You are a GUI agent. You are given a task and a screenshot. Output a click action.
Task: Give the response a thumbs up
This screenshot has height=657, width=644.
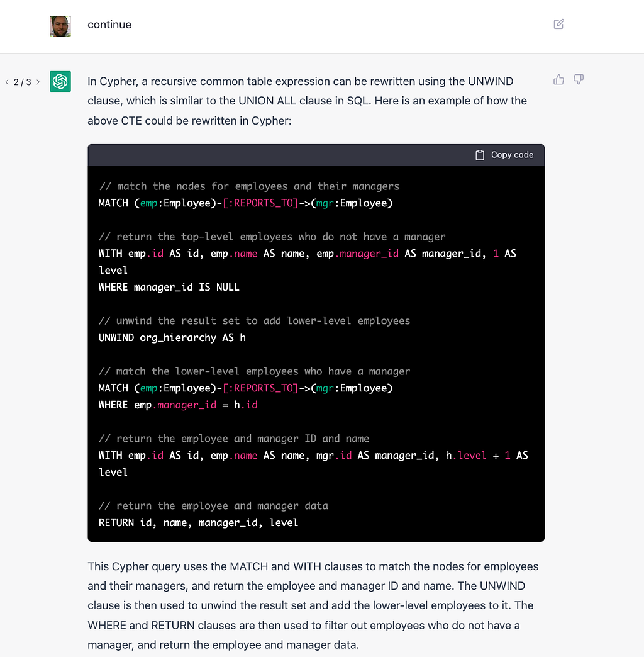(x=558, y=79)
